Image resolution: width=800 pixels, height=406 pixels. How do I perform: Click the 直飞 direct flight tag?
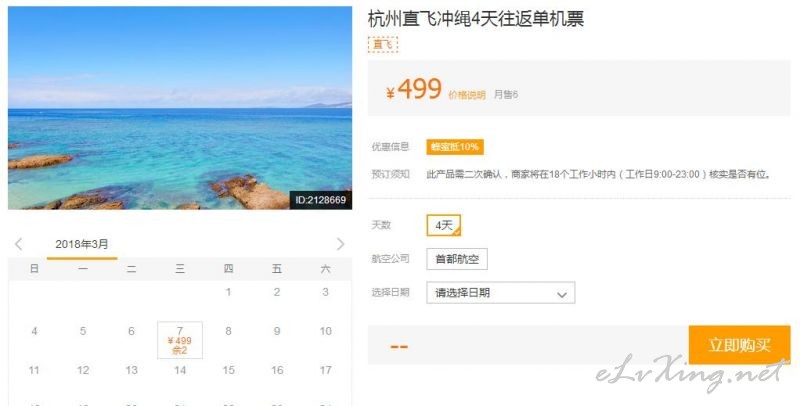tap(383, 45)
